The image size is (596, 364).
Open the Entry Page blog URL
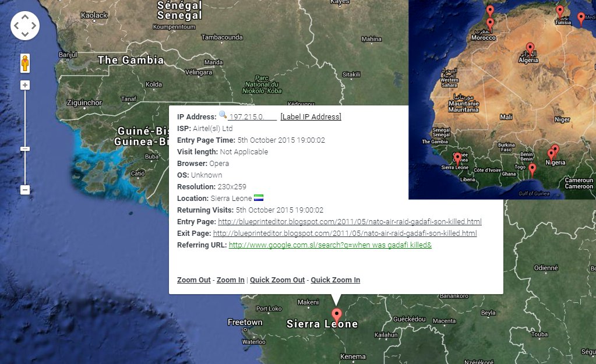[x=350, y=221]
